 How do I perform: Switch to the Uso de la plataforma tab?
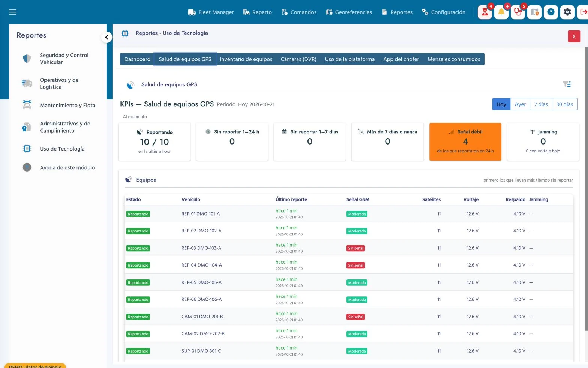pos(350,59)
